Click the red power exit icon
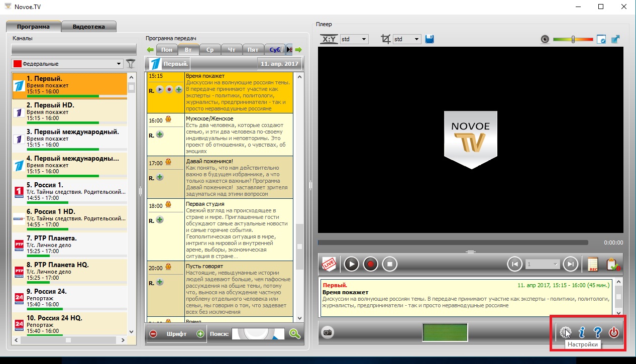The height and width of the screenshot is (364, 636). tap(613, 332)
